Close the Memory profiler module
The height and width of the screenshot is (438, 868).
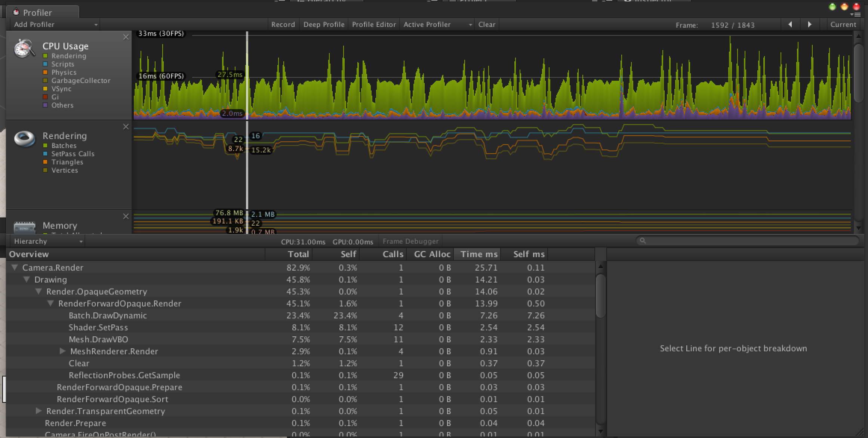pyautogui.click(x=126, y=216)
